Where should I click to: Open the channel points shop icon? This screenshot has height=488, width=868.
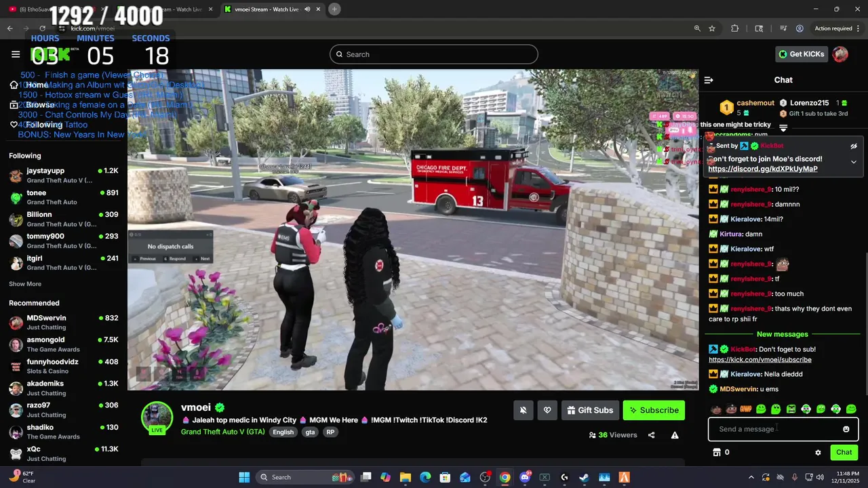pyautogui.click(x=716, y=452)
